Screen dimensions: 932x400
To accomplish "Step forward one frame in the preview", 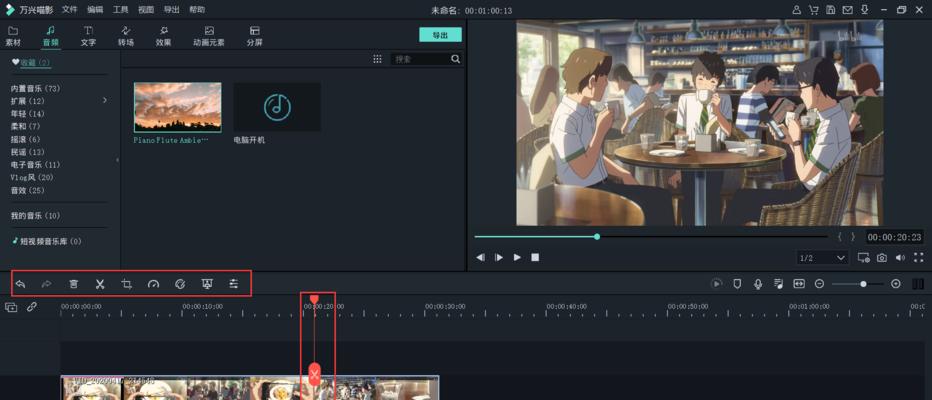I will [499, 257].
